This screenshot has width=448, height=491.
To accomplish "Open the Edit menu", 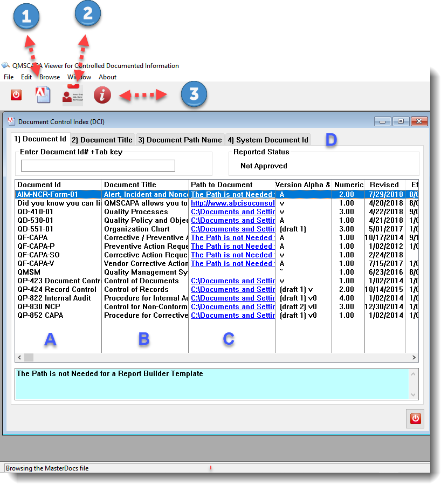I will coord(26,77).
